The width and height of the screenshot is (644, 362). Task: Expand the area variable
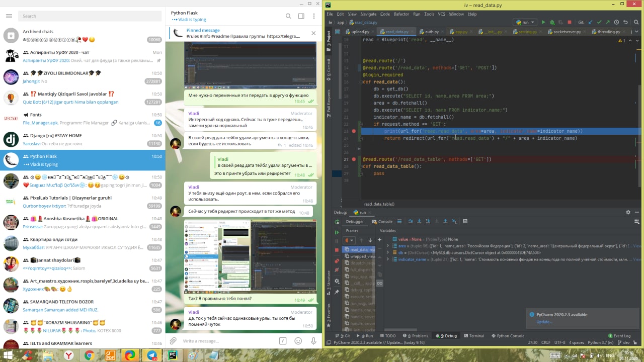click(387, 246)
